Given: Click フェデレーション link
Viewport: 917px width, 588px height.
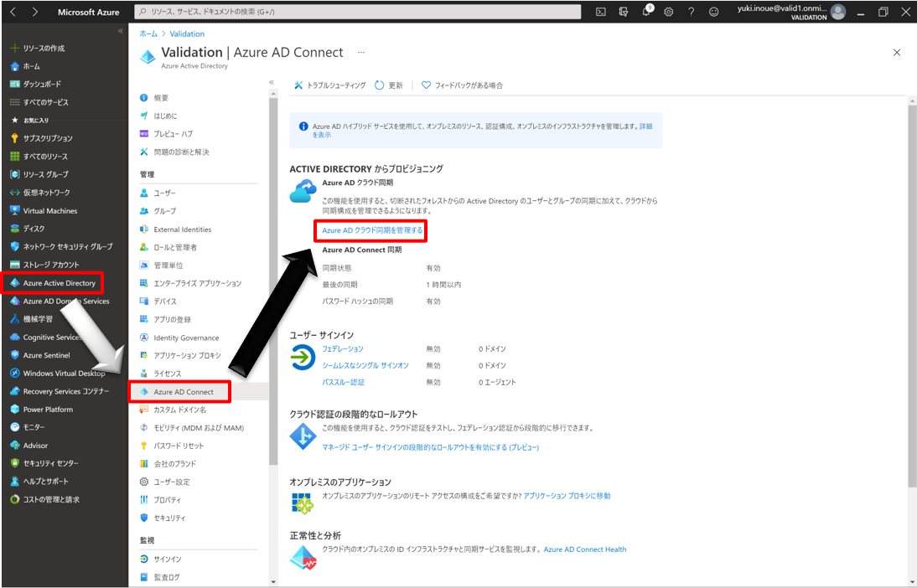Looking at the screenshot, I should [343, 349].
